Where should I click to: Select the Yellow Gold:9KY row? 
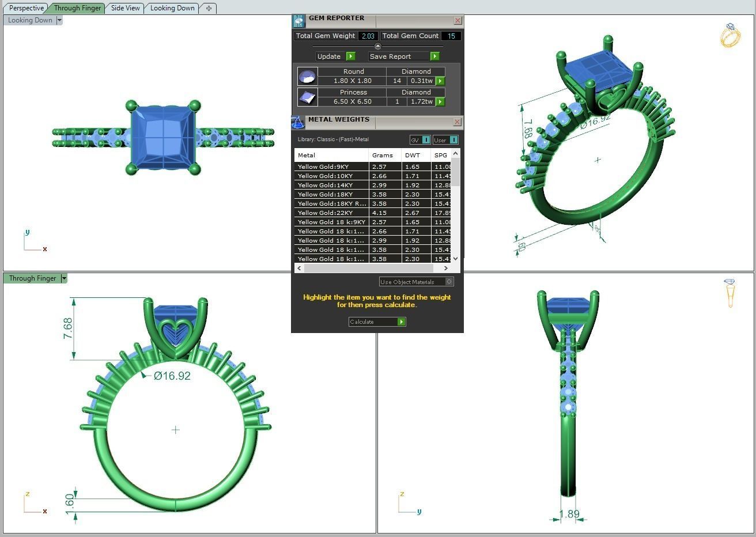[373, 167]
